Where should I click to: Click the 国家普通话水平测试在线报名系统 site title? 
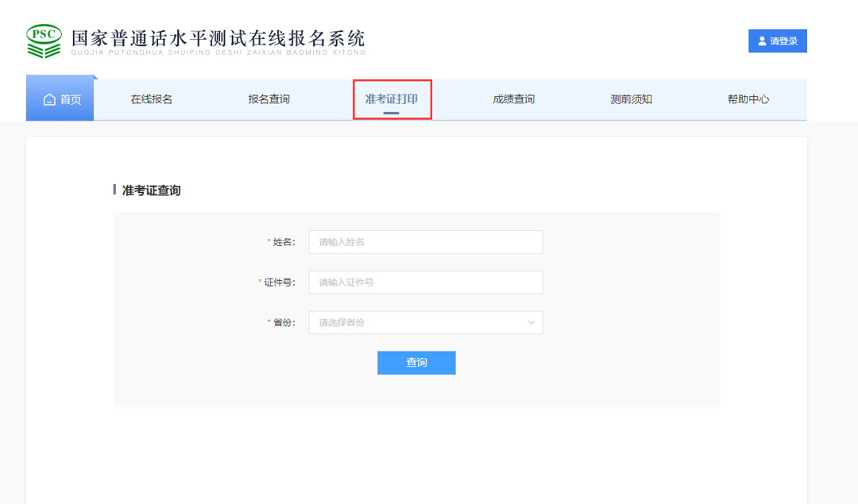218,38
